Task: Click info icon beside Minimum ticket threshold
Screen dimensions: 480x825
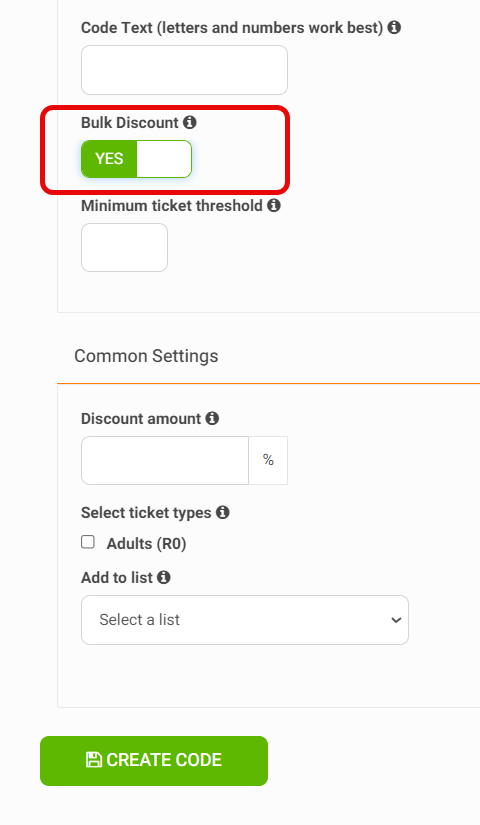Action: click(274, 205)
